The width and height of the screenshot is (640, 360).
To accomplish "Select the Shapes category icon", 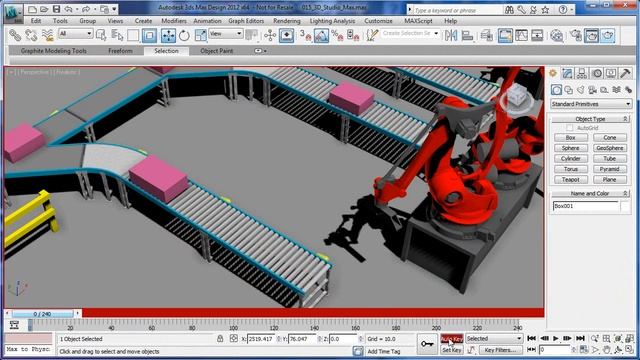I will [x=569, y=89].
